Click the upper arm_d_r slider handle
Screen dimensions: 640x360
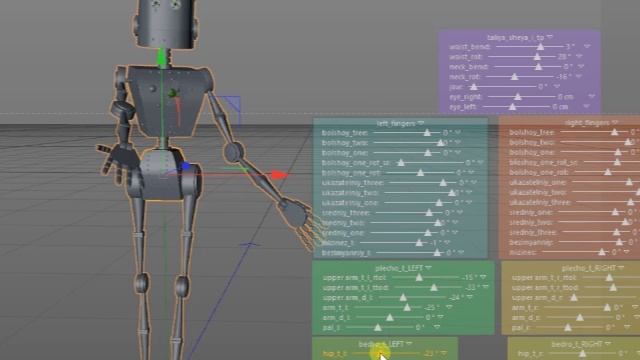point(574,298)
